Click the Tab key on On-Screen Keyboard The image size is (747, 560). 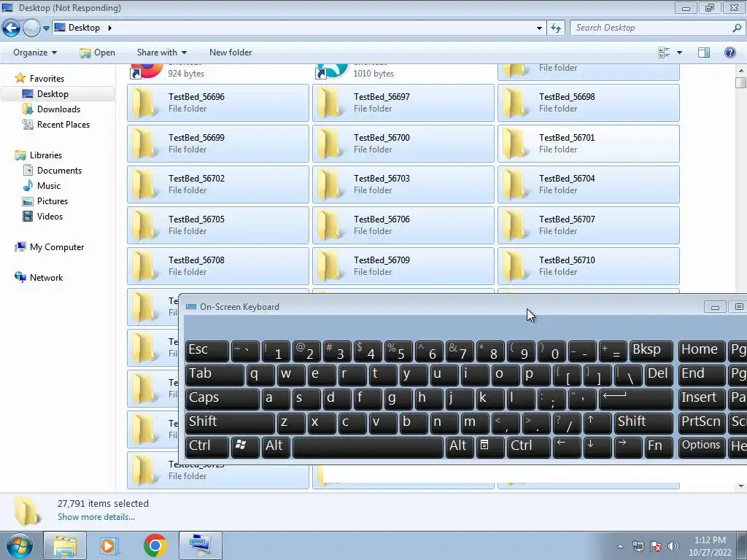(214, 375)
